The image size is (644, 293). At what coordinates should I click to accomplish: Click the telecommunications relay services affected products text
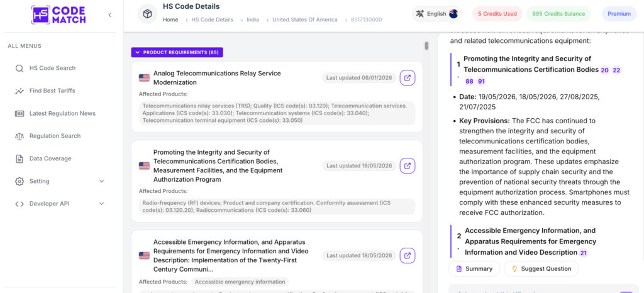[x=277, y=113]
